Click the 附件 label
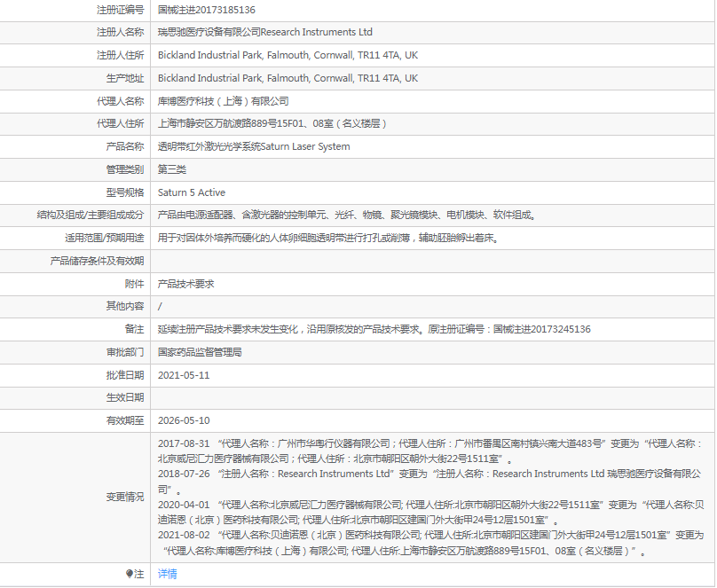This screenshot has height=588, width=717. click(x=134, y=284)
